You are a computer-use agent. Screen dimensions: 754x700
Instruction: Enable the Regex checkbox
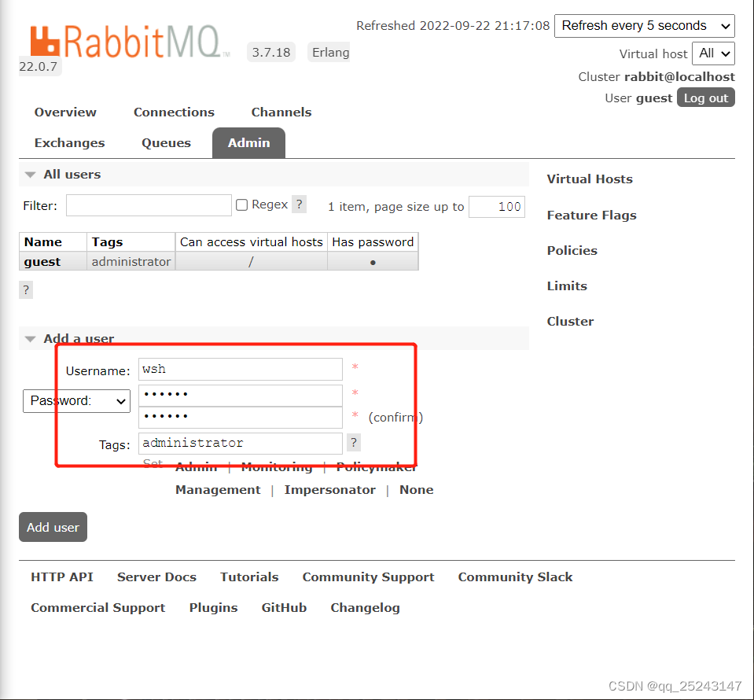pyautogui.click(x=241, y=204)
